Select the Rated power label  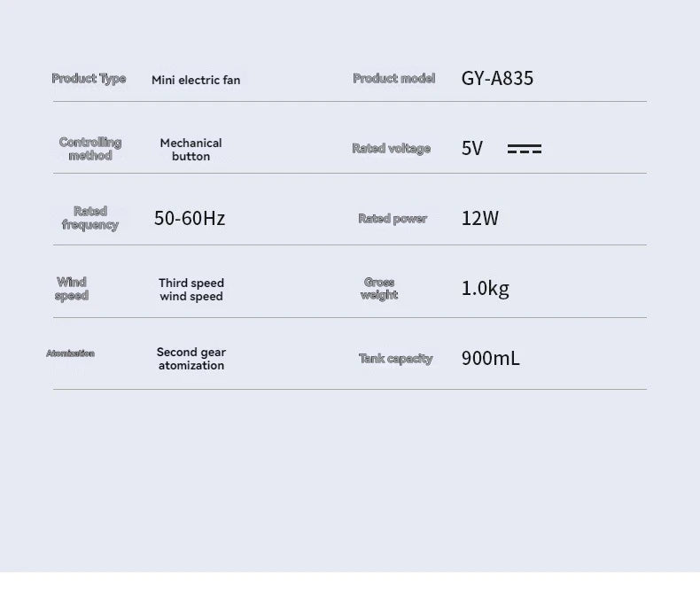(x=393, y=218)
